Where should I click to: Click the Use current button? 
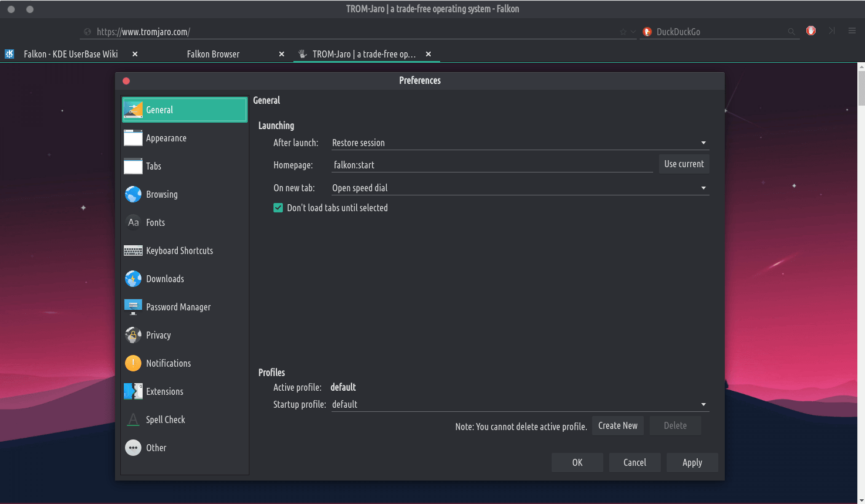tap(684, 164)
